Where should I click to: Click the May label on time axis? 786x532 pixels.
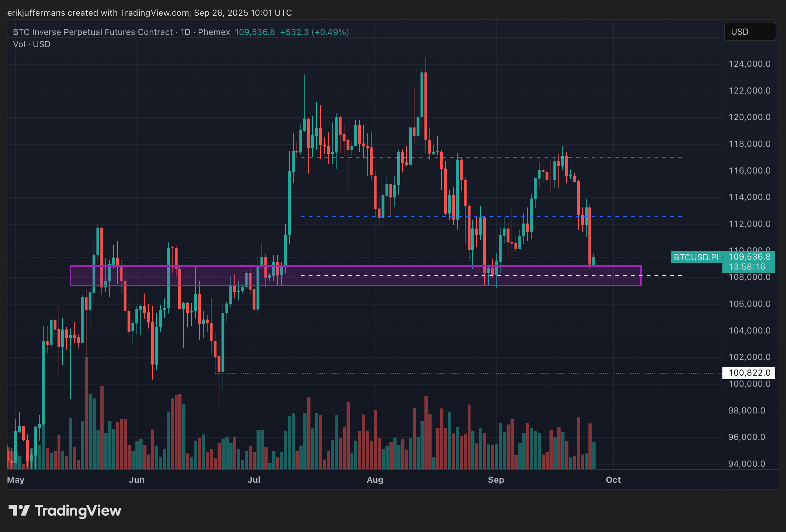click(x=16, y=480)
